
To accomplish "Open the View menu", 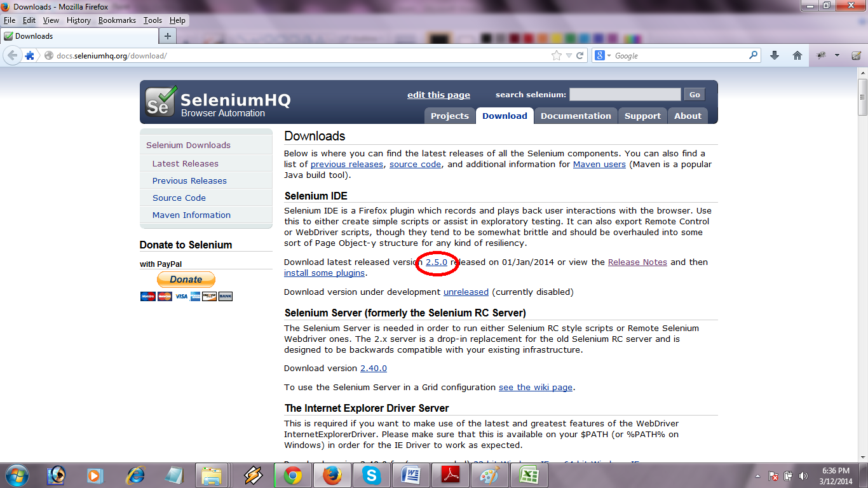I will tap(51, 20).
